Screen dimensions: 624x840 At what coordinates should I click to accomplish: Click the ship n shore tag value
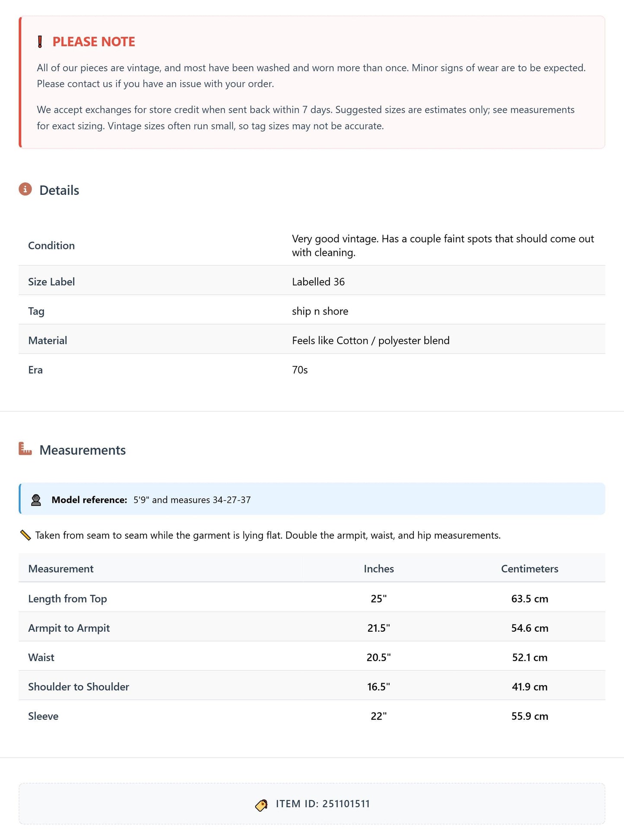tap(320, 311)
